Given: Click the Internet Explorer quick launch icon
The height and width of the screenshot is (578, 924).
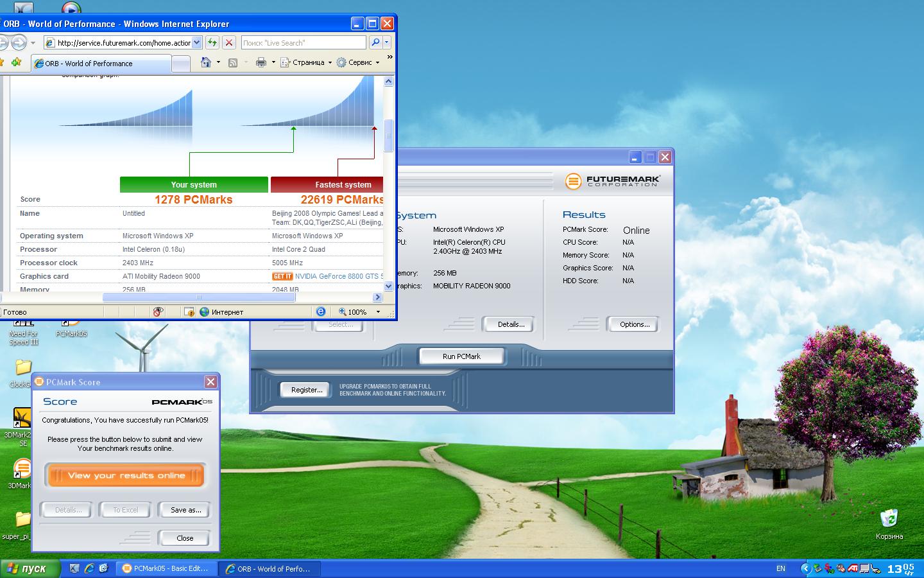Looking at the screenshot, I should tap(89, 568).
